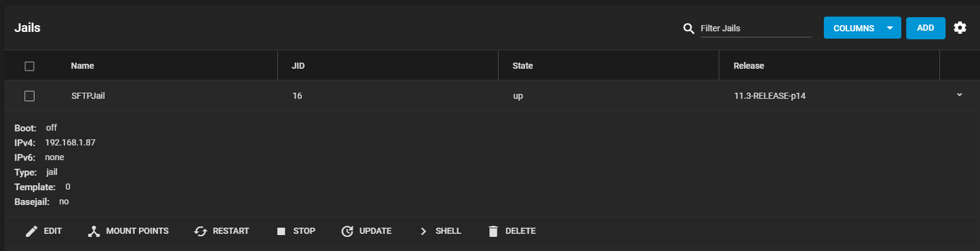Open Shell using the chevron icon

[423, 231]
